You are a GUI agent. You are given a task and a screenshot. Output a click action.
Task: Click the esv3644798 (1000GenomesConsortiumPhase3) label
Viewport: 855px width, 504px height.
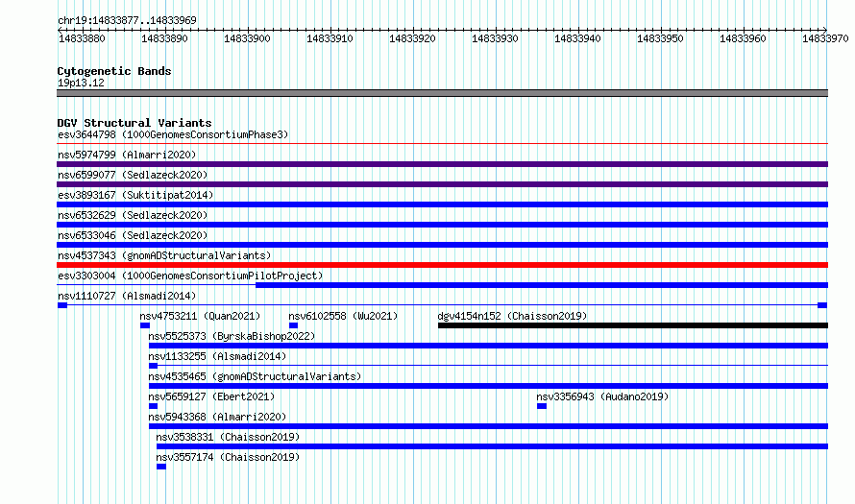(173, 134)
